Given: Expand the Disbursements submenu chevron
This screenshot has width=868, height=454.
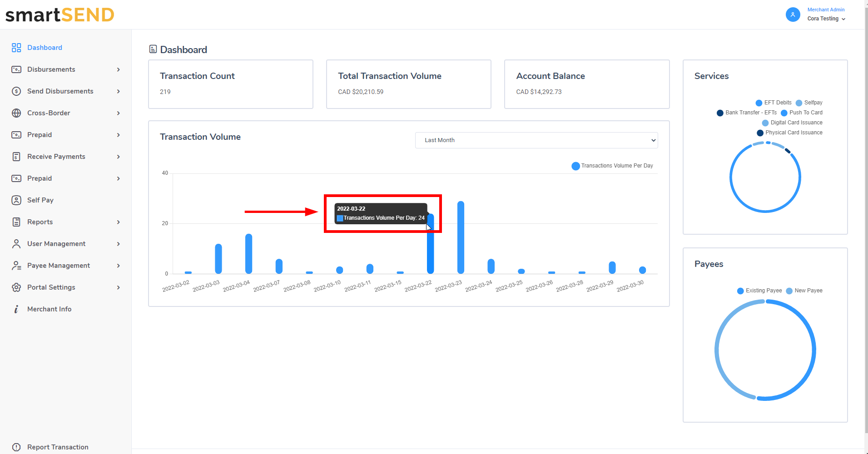Looking at the screenshot, I should 119,69.
